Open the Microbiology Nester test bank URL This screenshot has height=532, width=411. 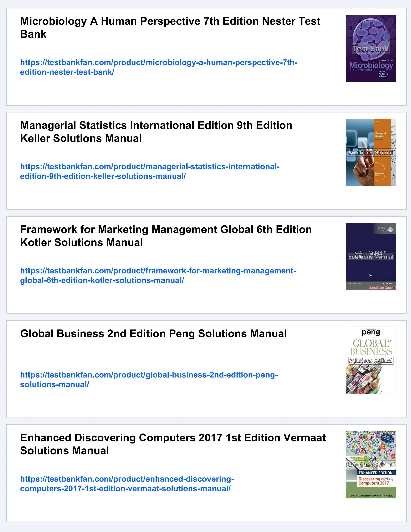159,67
